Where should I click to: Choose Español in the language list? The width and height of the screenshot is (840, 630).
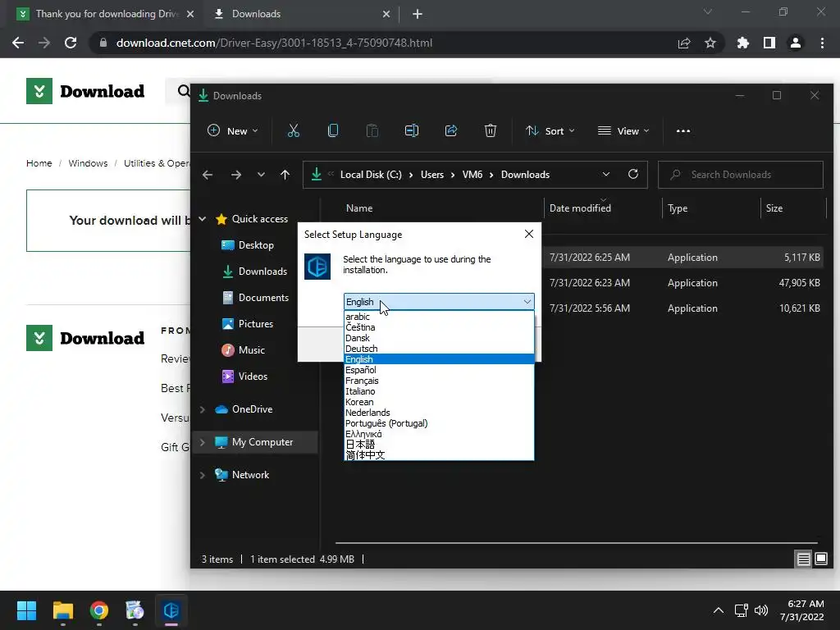pos(439,370)
